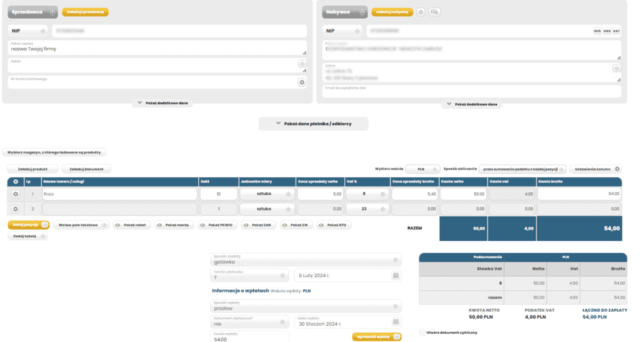
Task: Open the Nabywca header dropdown
Action: (x=345, y=12)
